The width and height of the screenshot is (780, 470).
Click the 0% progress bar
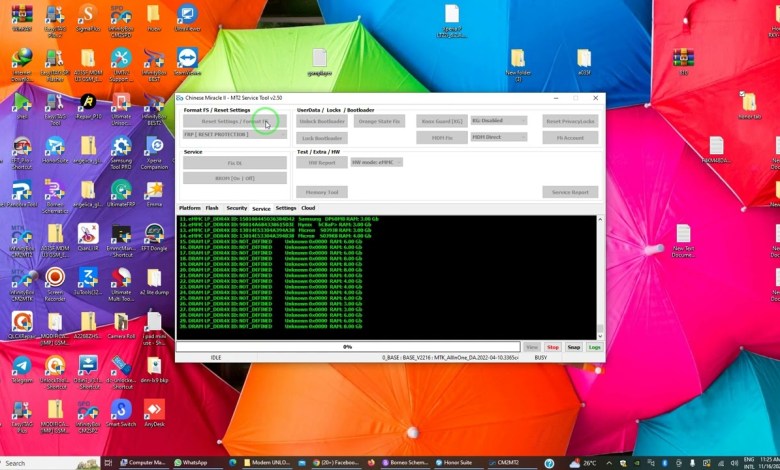(x=347, y=347)
